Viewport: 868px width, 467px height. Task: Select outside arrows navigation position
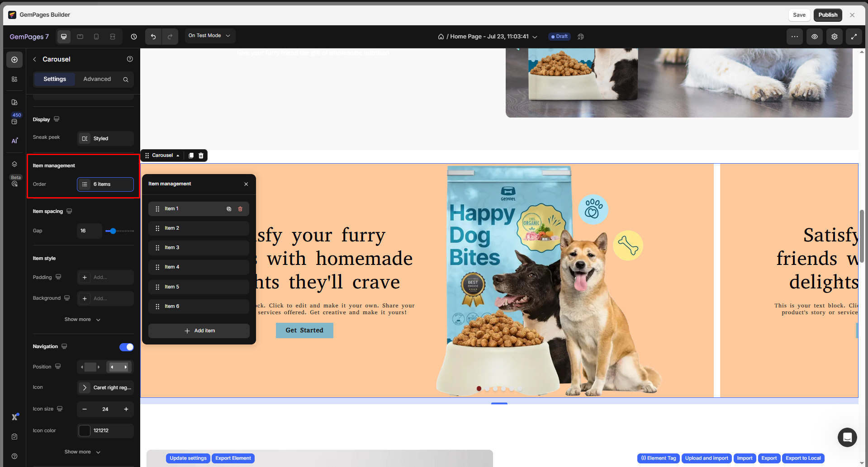click(x=90, y=367)
